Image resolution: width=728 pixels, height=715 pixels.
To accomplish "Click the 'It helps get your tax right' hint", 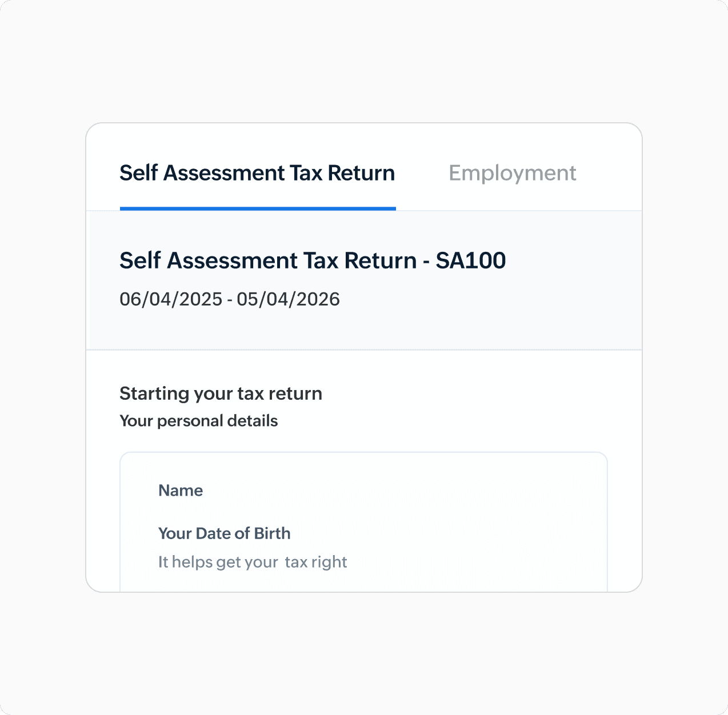I will click(x=253, y=562).
